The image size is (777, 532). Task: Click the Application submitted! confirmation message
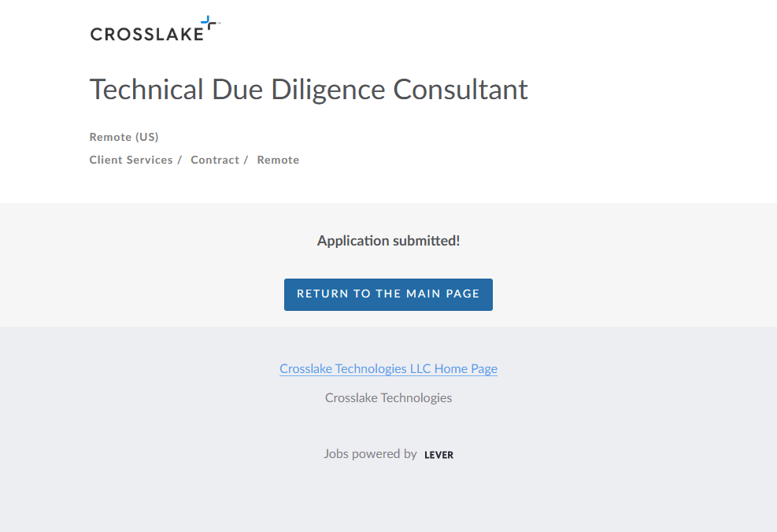click(388, 241)
